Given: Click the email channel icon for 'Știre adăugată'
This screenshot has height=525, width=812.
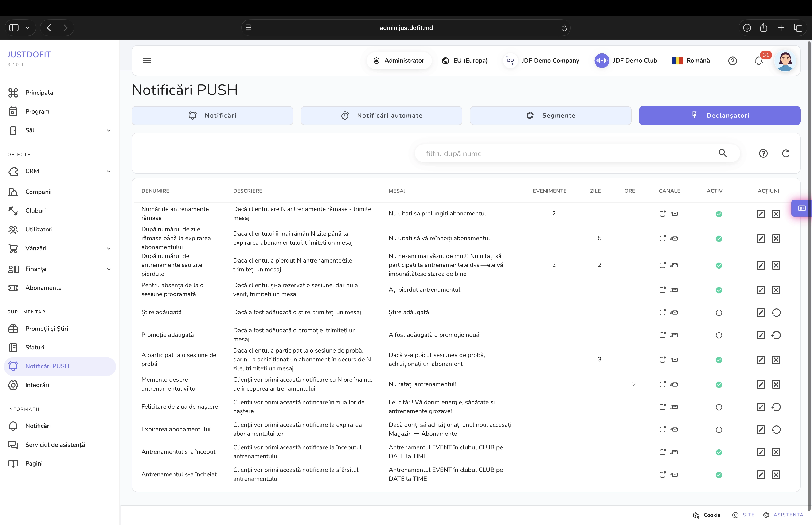Looking at the screenshot, I should click(674, 313).
